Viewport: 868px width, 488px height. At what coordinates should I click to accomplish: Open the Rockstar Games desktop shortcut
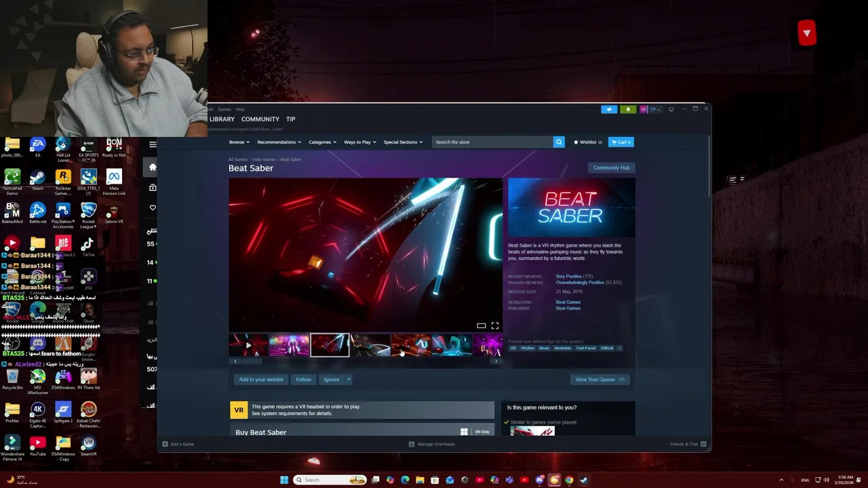[63, 182]
